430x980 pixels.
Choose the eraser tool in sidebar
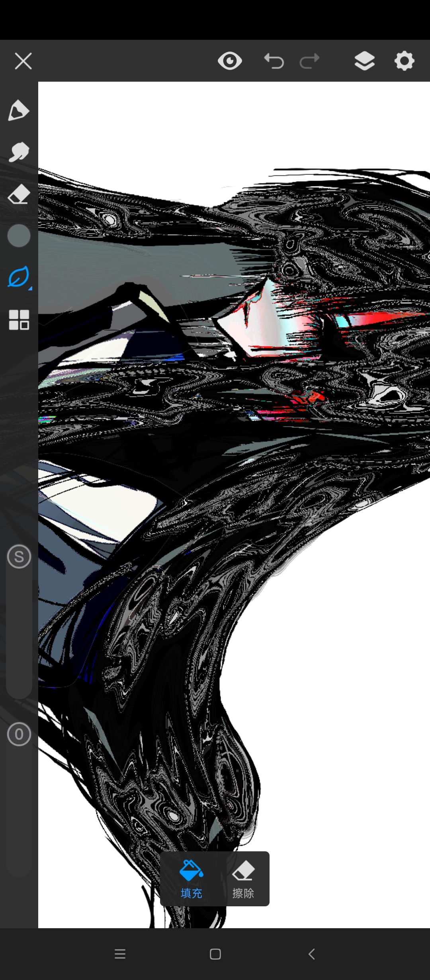click(x=19, y=194)
